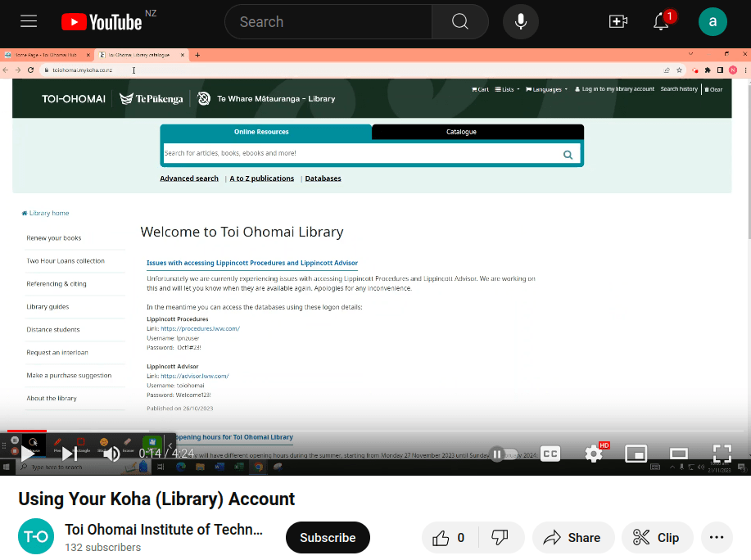
Task: Click Log in to my library account
Action: point(614,89)
